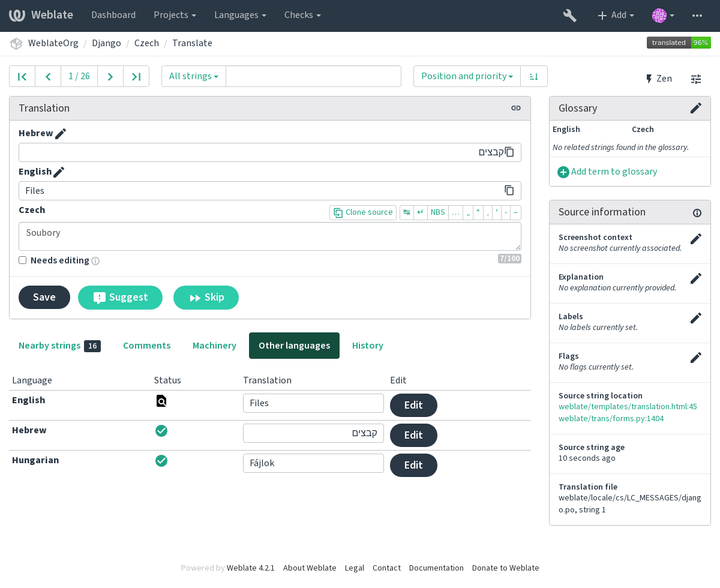Viewport: 720px width, 588px height.
Task: Expand the Projects menu
Action: [175, 15]
